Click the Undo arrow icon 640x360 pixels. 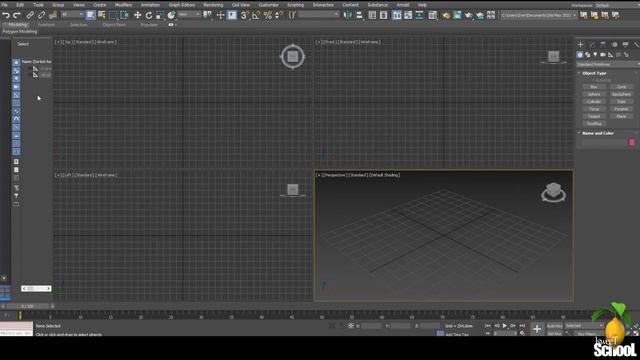(6, 16)
